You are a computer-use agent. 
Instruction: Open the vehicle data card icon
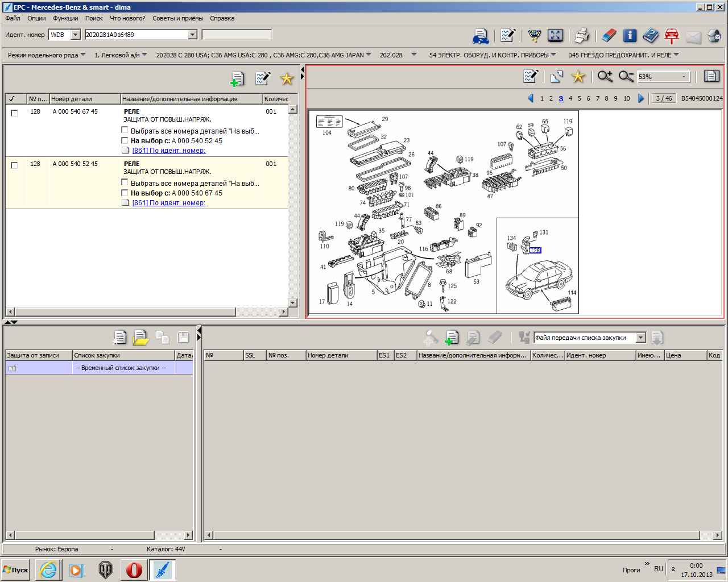[x=481, y=36]
